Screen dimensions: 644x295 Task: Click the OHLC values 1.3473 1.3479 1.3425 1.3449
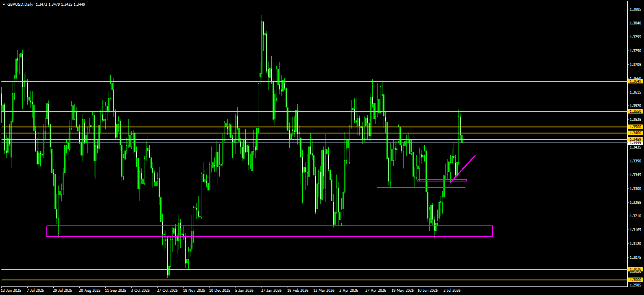(x=60, y=4)
